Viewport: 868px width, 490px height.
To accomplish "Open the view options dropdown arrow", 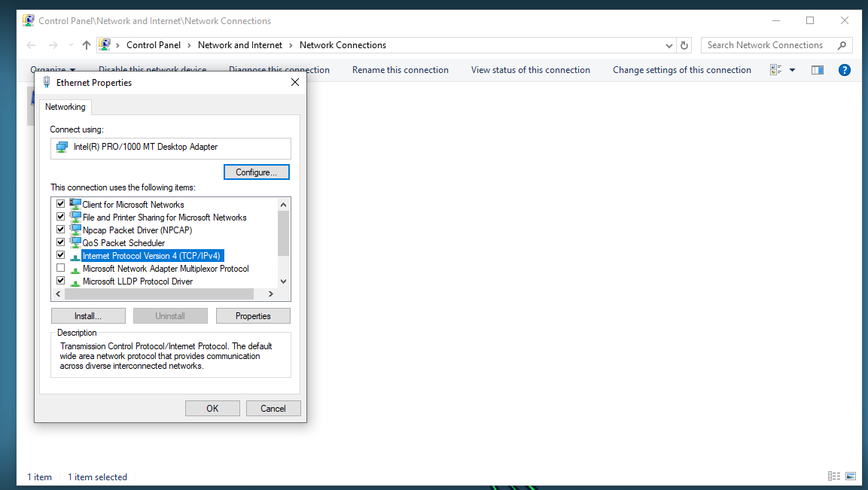I will [792, 70].
